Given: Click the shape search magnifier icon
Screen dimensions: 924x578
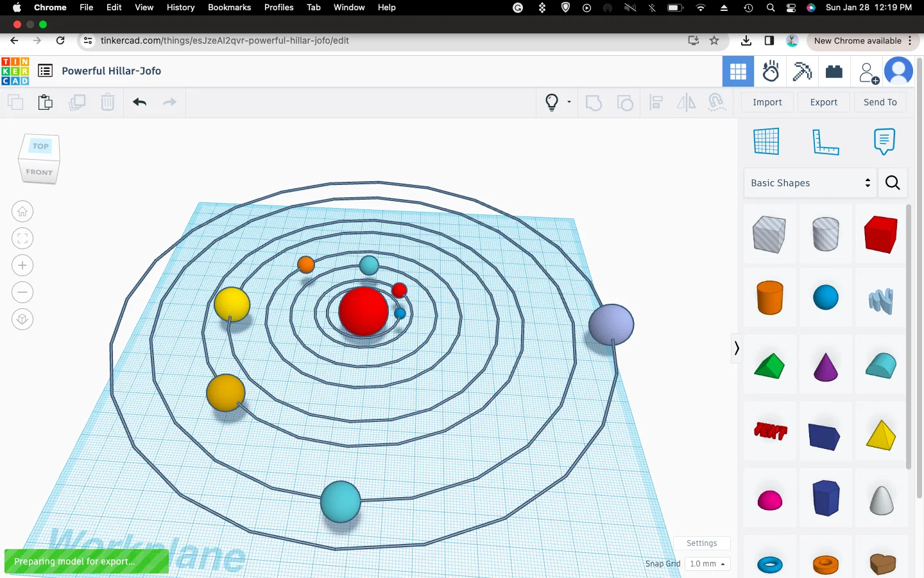Looking at the screenshot, I should [892, 183].
